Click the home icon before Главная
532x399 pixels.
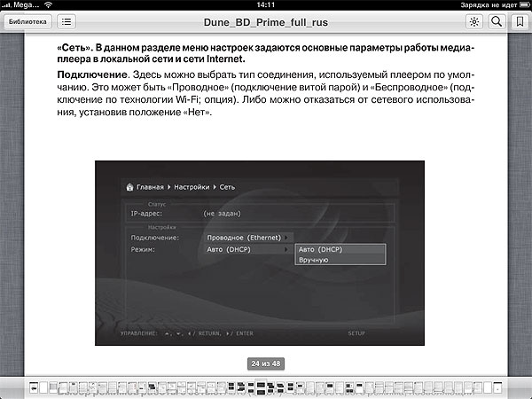click(129, 188)
